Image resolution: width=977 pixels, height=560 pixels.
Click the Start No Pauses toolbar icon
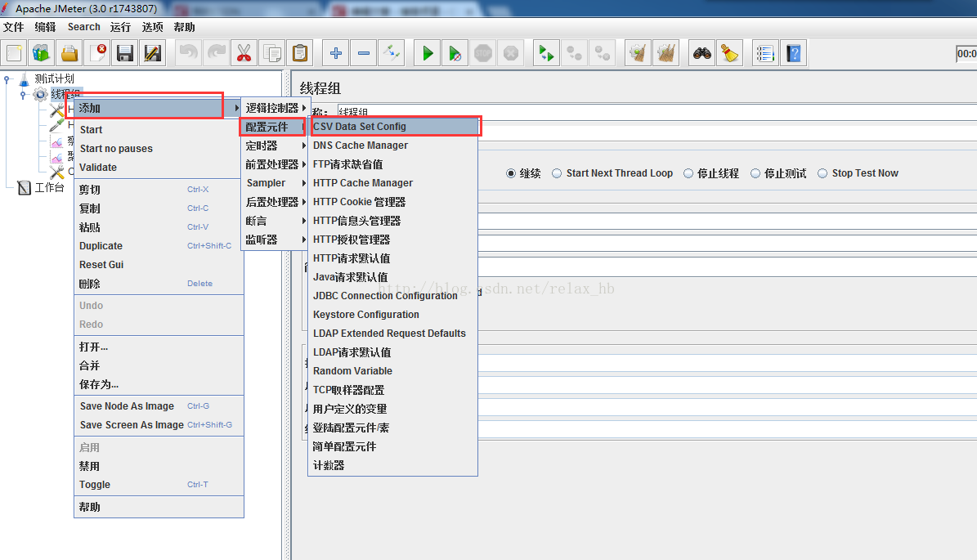tap(455, 54)
